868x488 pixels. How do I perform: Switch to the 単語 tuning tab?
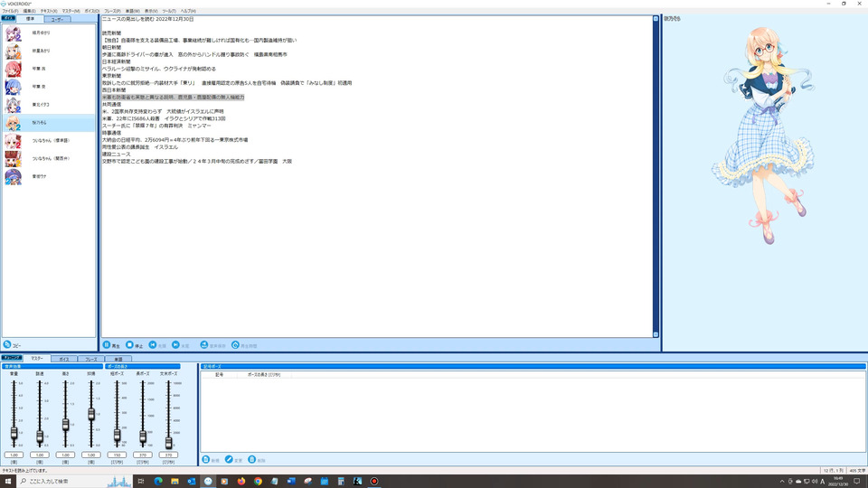tap(118, 359)
